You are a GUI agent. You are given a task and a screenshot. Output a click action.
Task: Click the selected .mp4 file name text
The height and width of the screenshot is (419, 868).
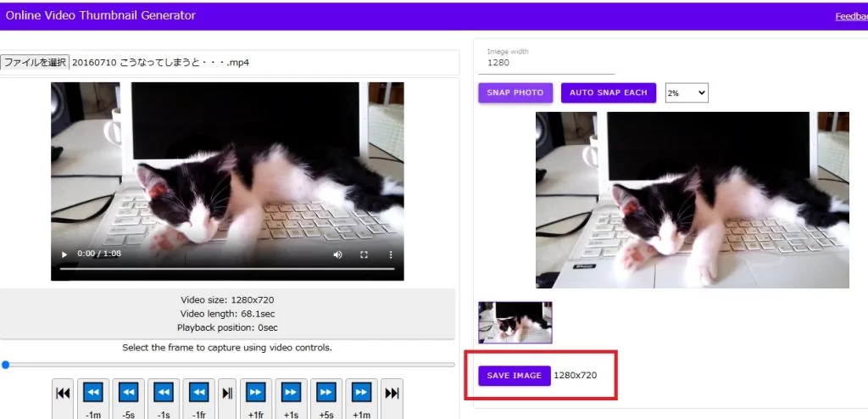(160, 62)
